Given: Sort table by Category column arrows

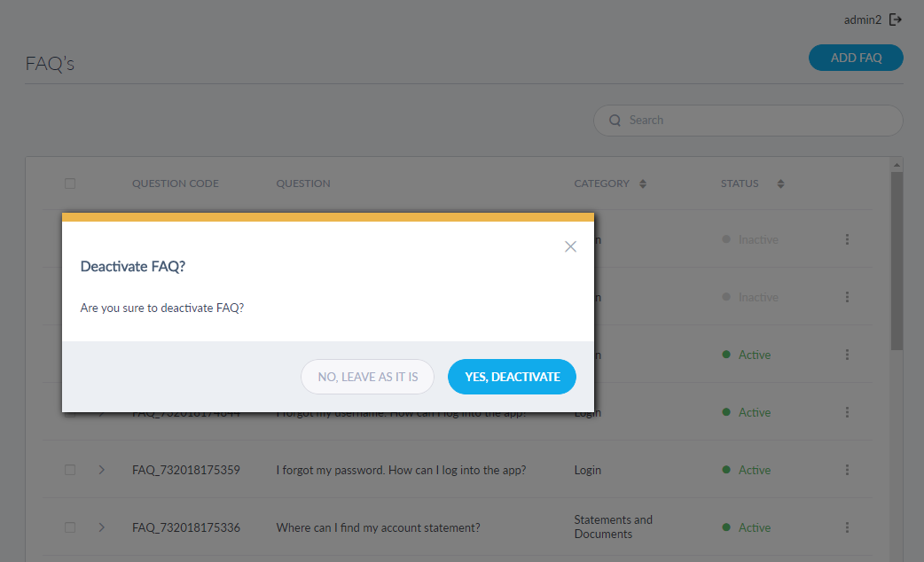Looking at the screenshot, I should pos(643,184).
